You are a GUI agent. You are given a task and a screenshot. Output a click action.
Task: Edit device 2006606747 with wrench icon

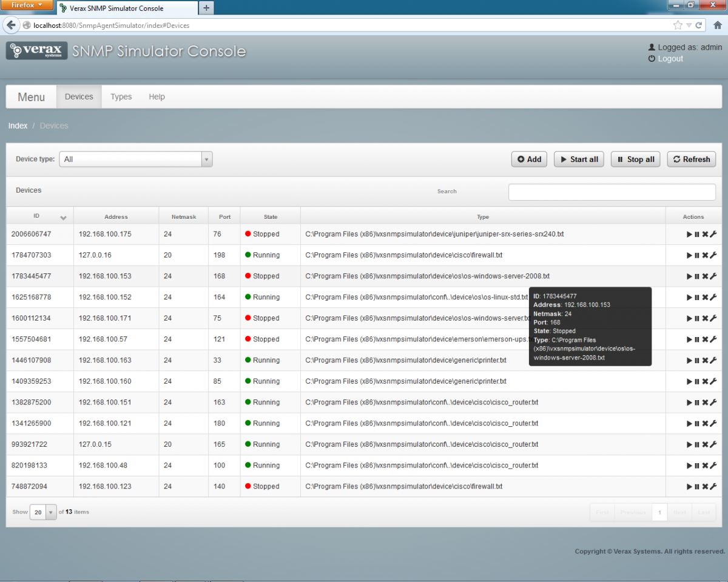pyautogui.click(x=713, y=234)
